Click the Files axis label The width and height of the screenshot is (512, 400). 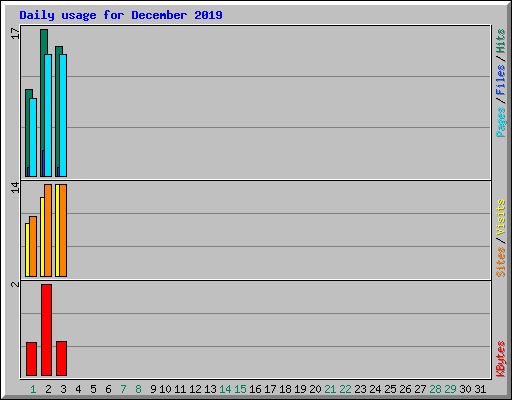coord(500,80)
